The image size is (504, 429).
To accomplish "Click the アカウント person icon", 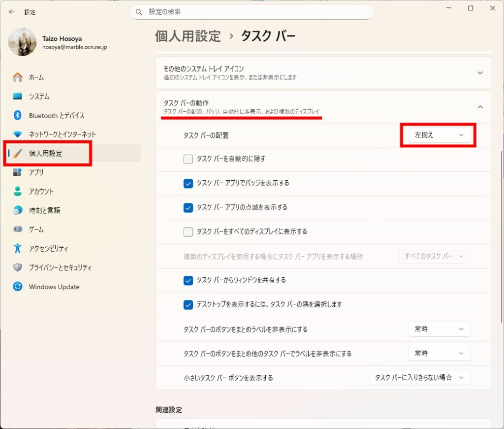I will pos(18,191).
